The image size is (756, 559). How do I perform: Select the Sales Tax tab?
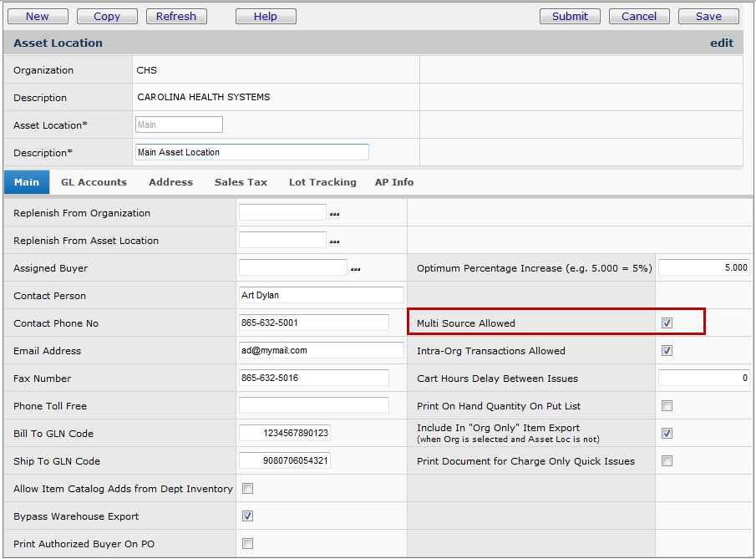click(x=241, y=182)
